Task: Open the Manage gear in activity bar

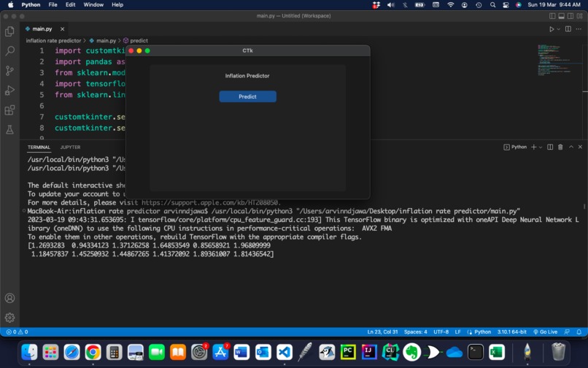Action: 9,318
